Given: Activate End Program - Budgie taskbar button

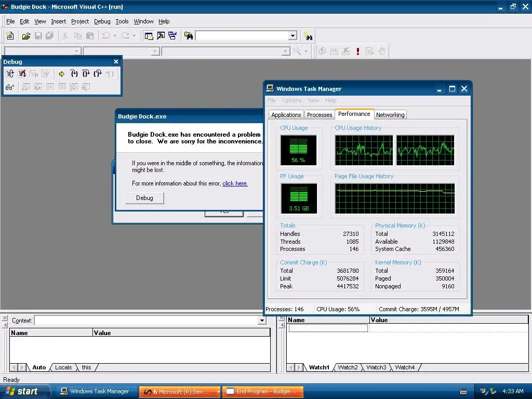Looking at the screenshot, I should click(x=262, y=392).
